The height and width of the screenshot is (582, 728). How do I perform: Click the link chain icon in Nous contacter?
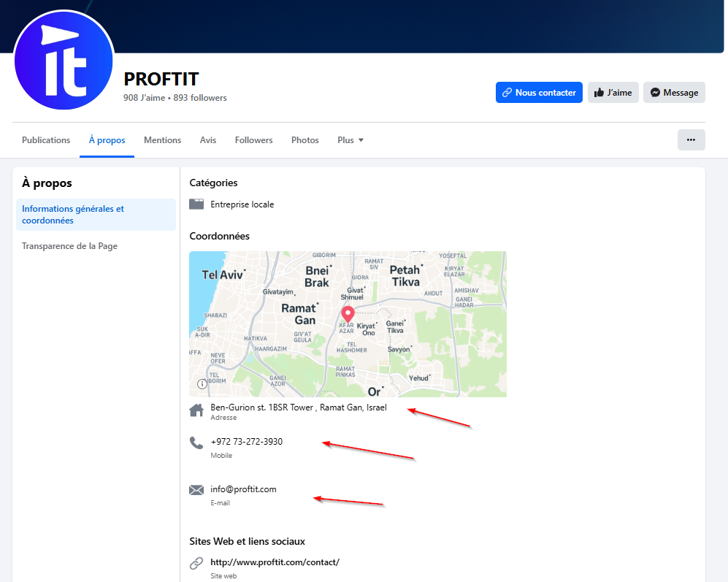point(507,93)
